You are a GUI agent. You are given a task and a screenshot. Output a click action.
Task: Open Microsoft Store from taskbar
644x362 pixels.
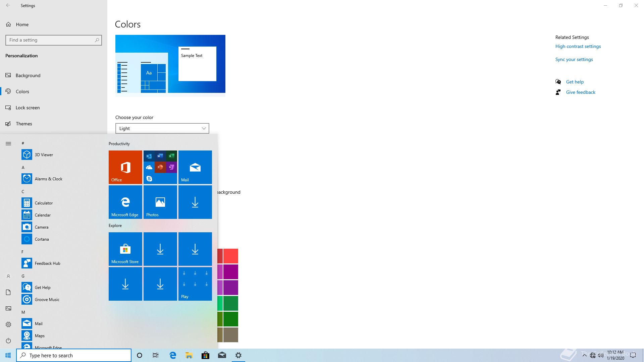[x=205, y=355]
